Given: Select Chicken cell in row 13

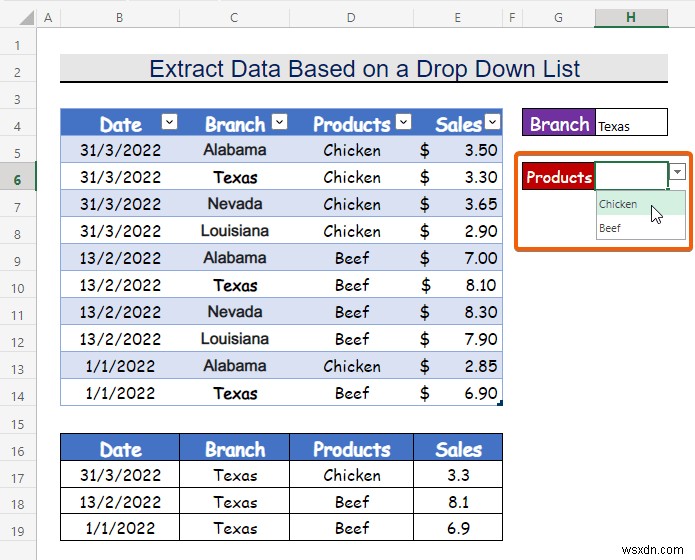Looking at the screenshot, I should 351,366.
